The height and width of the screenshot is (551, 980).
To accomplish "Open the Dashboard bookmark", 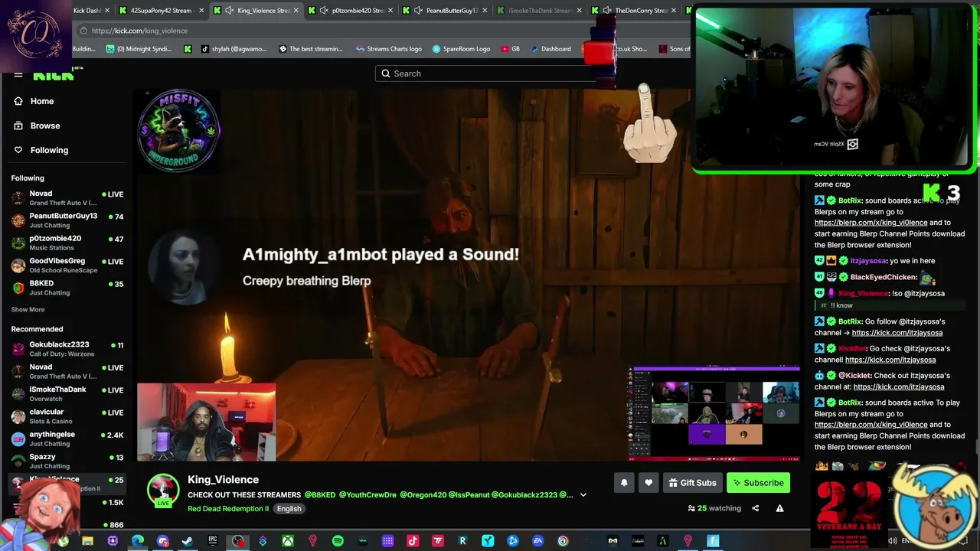I will pos(550,49).
